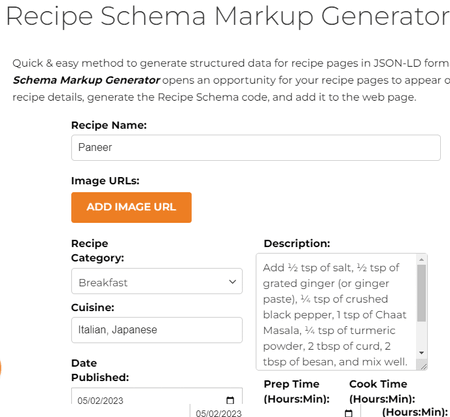Click the Cuisine field with Italian, Japanese
The width and height of the screenshot is (450, 417).
click(x=157, y=330)
